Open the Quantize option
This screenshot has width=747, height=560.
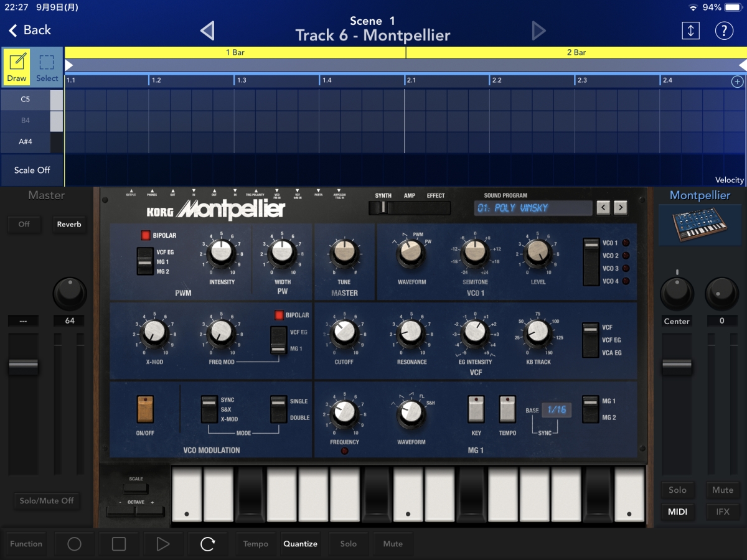click(x=300, y=544)
